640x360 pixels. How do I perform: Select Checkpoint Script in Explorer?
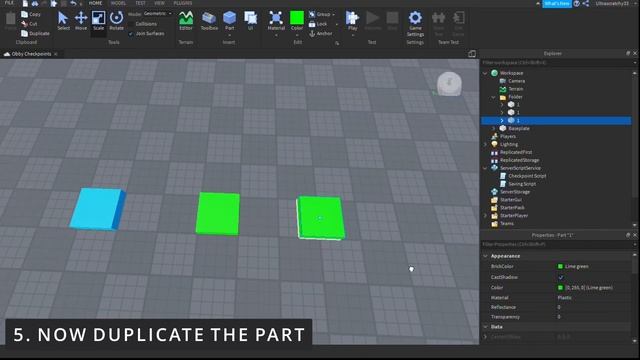point(527,176)
